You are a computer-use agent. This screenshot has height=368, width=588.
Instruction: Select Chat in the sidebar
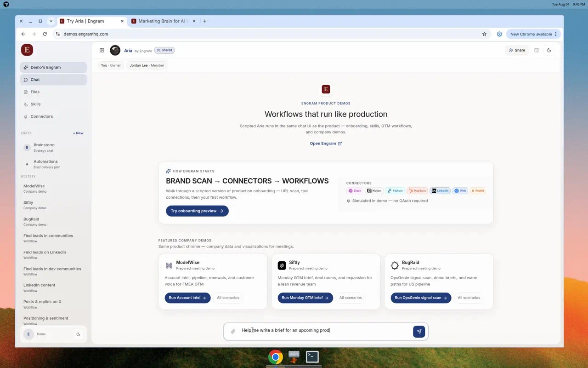coord(53,80)
